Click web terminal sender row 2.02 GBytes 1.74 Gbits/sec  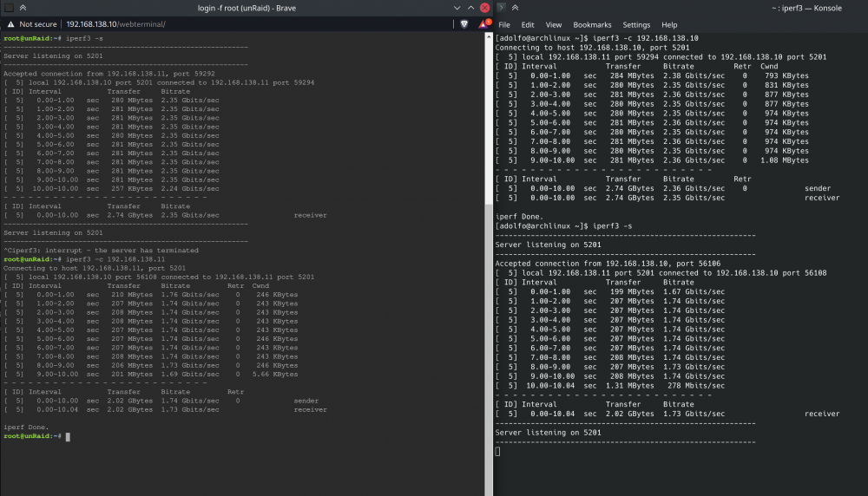click(x=161, y=401)
